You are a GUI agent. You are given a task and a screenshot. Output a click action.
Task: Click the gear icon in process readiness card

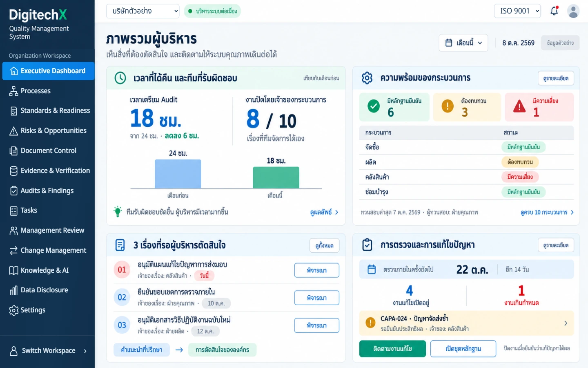tap(367, 78)
